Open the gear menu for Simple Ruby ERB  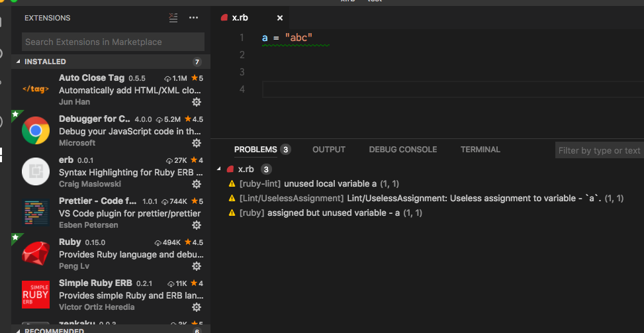point(197,307)
